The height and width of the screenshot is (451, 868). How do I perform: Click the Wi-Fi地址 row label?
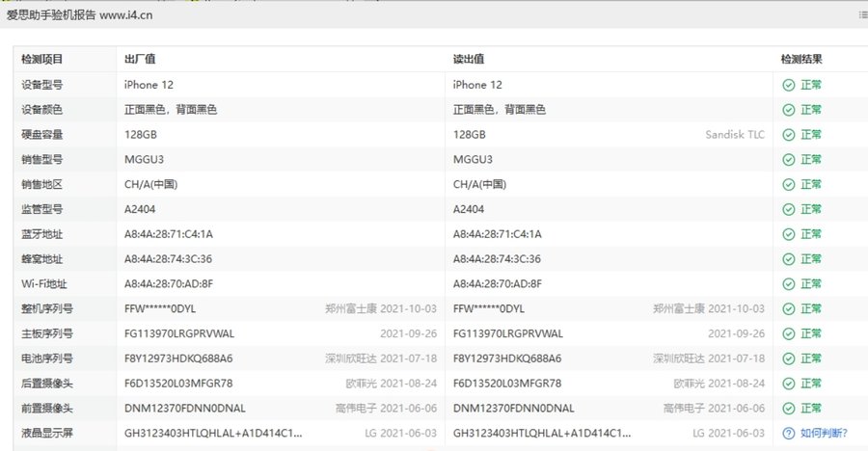pyautogui.click(x=43, y=284)
